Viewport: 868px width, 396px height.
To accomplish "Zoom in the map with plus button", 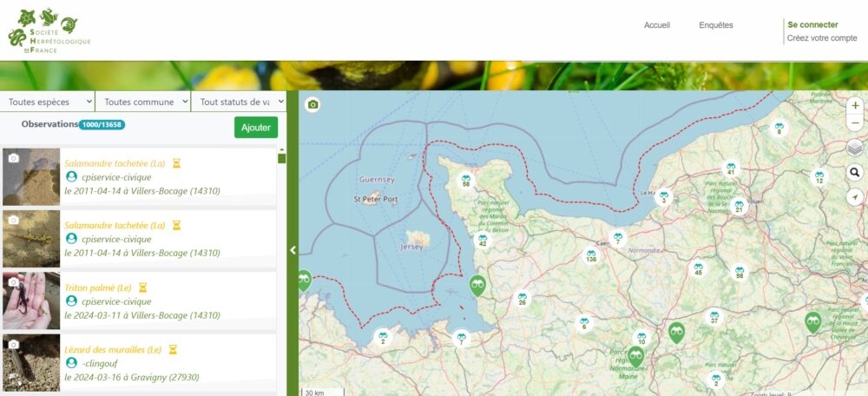I will coord(855,105).
